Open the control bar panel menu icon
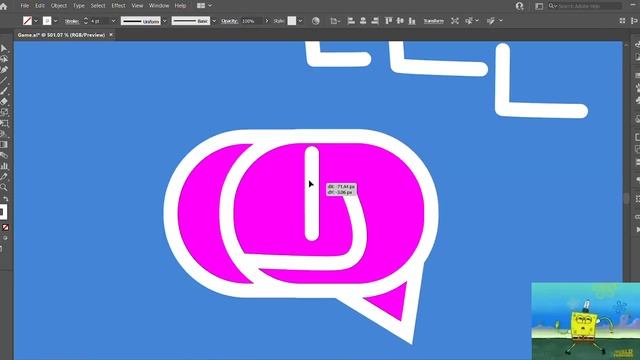This screenshot has height=360, width=640. click(x=634, y=21)
